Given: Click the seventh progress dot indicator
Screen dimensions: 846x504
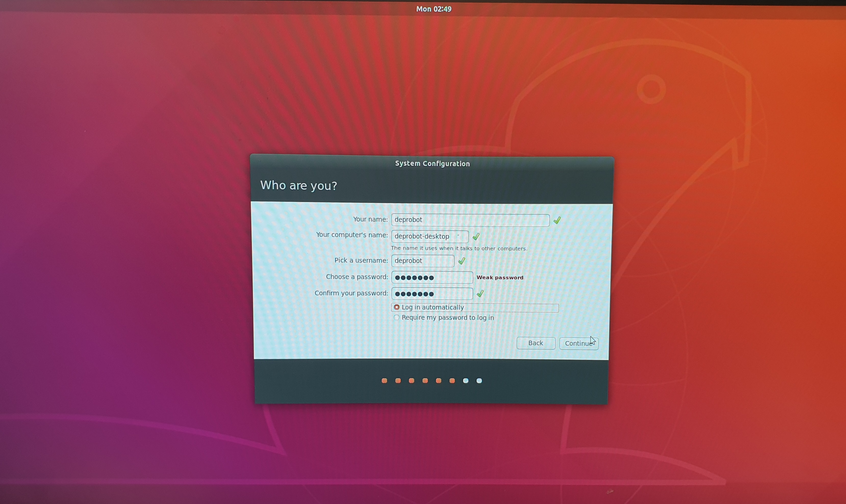Looking at the screenshot, I should (x=465, y=380).
